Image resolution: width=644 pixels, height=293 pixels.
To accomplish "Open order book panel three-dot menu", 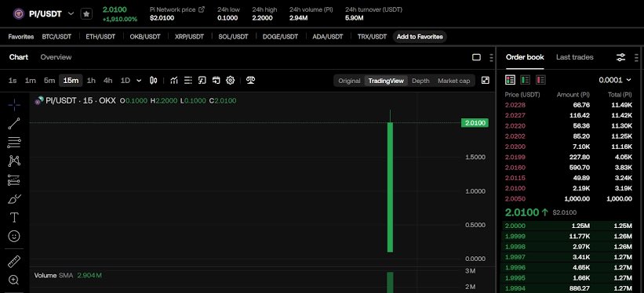I will pyautogui.click(x=637, y=57).
